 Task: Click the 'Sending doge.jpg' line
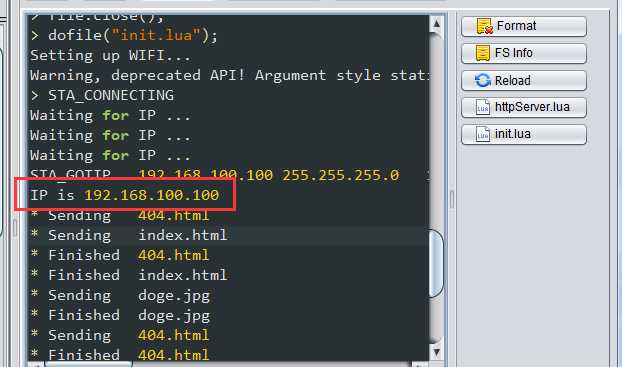click(121, 295)
